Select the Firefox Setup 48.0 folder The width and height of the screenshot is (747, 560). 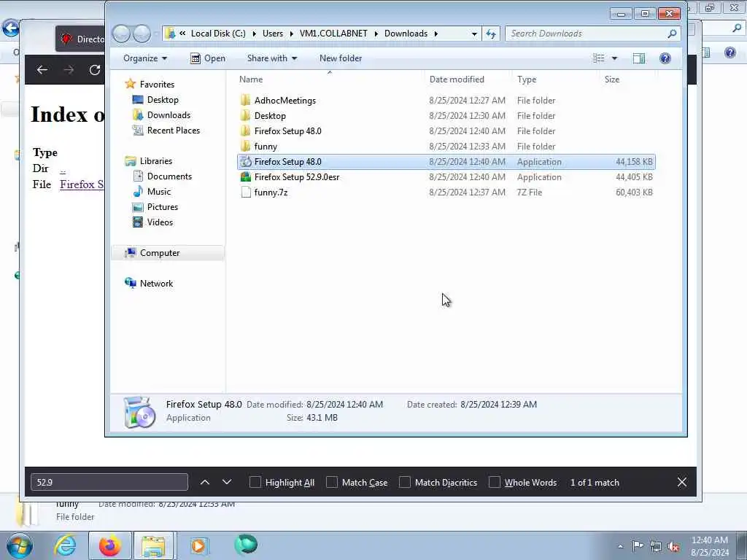point(287,131)
